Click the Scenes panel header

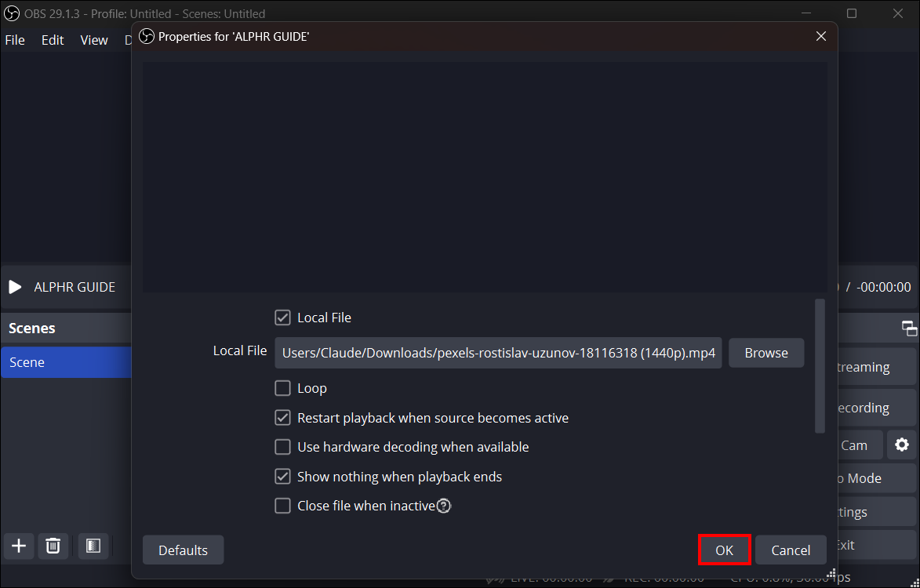[67, 328]
